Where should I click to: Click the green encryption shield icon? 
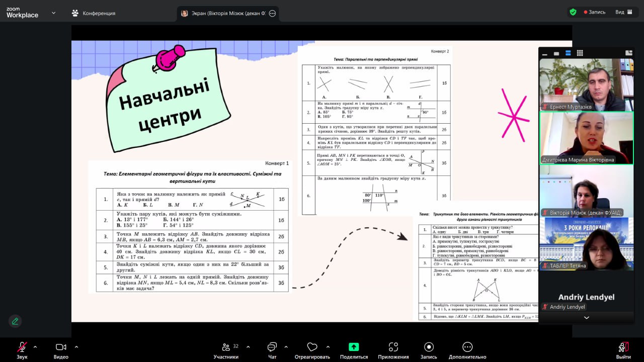point(573,12)
